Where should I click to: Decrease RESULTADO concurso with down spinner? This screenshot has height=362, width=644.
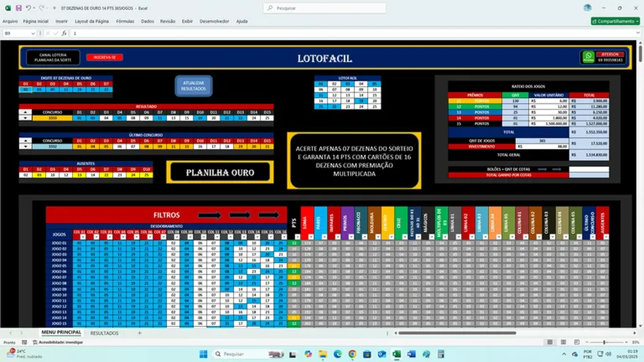pos(25,118)
